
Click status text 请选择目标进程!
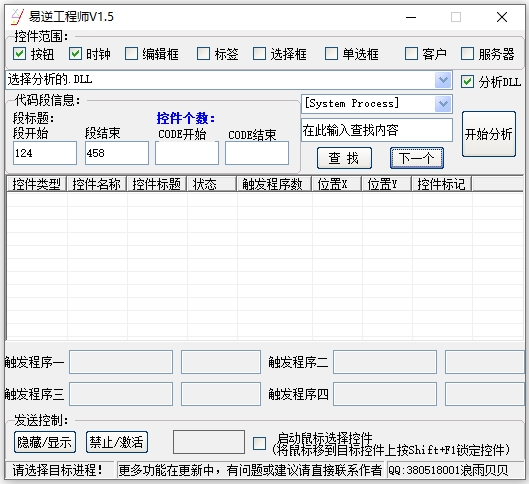[x=57, y=470]
